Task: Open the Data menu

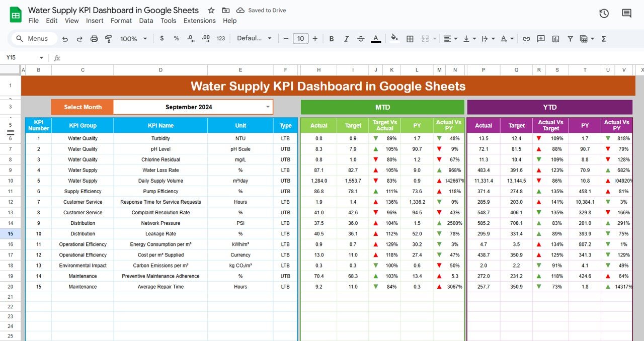Action: [146, 21]
